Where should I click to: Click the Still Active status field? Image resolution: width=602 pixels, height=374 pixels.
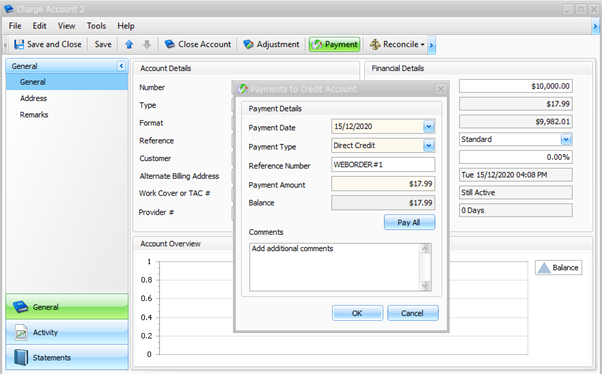click(516, 192)
